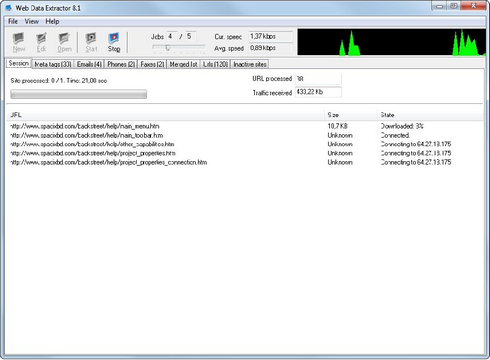
Task: Switch to the Meta tags (33) tab
Action: click(x=53, y=64)
